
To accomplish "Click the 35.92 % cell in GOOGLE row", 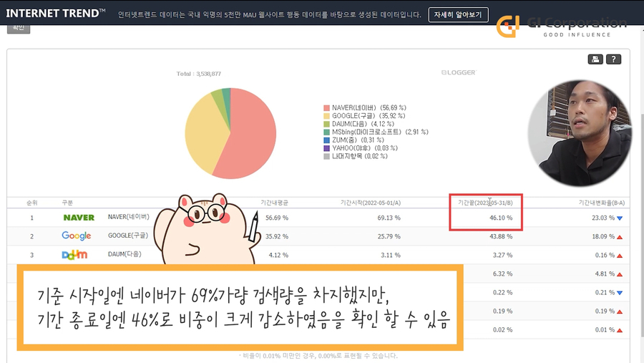I will (277, 237).
